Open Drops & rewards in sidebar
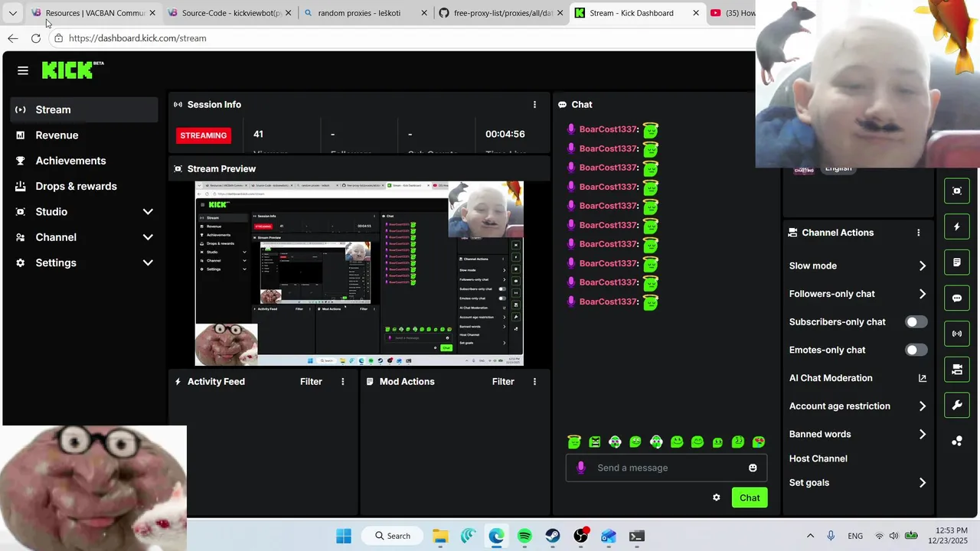The width and height of the screenshot is (980, 551). pos(76,186)
